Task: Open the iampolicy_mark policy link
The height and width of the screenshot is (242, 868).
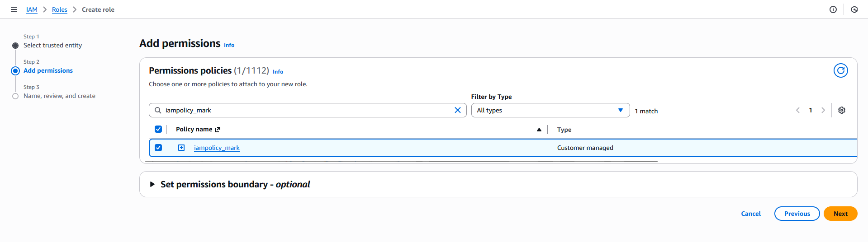Action: (217, 148)
